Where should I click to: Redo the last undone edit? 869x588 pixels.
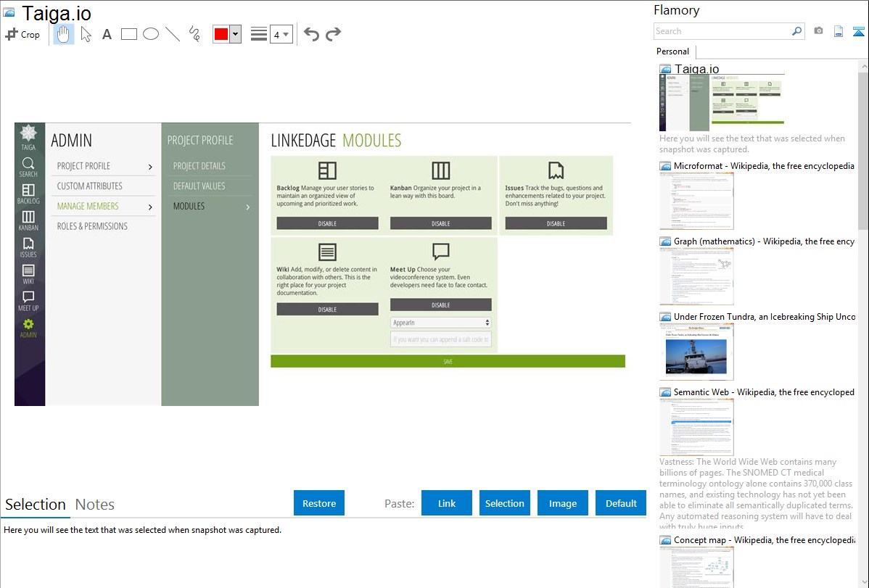pos(333,34)
